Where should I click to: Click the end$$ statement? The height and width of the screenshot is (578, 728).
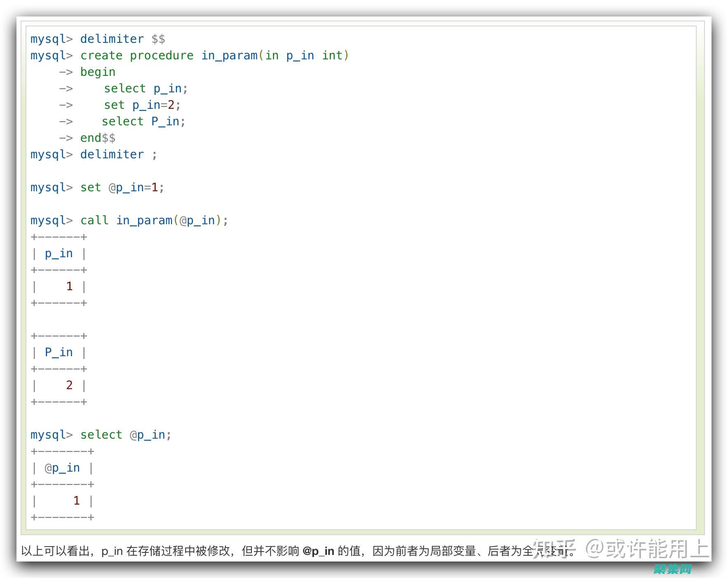(x=97, y=137)
